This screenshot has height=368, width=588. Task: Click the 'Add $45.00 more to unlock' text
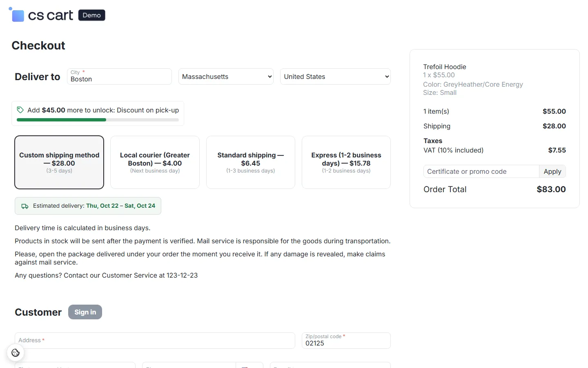coord(103,110)
